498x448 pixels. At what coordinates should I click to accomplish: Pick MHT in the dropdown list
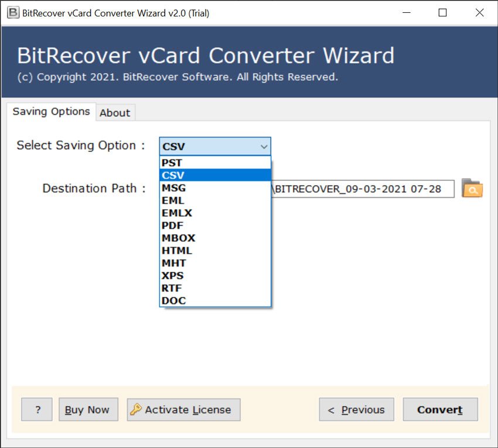pyautogui.click(x=215, y=263)
